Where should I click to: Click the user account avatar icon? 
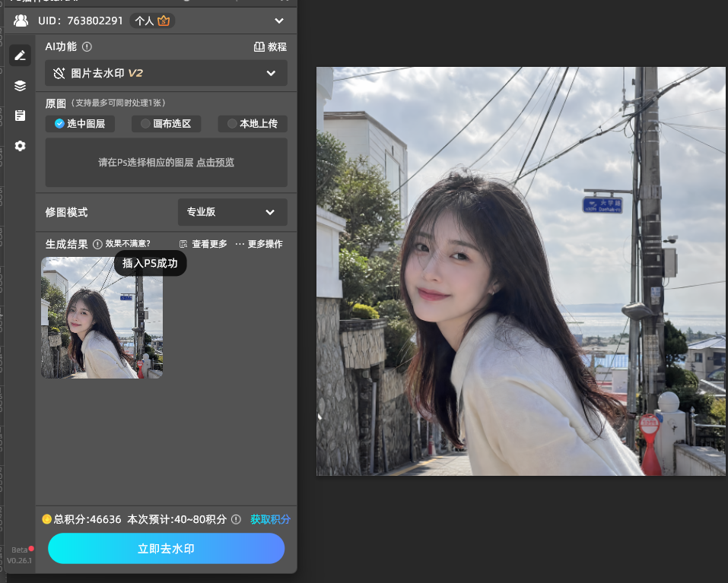tap(21, 21)
